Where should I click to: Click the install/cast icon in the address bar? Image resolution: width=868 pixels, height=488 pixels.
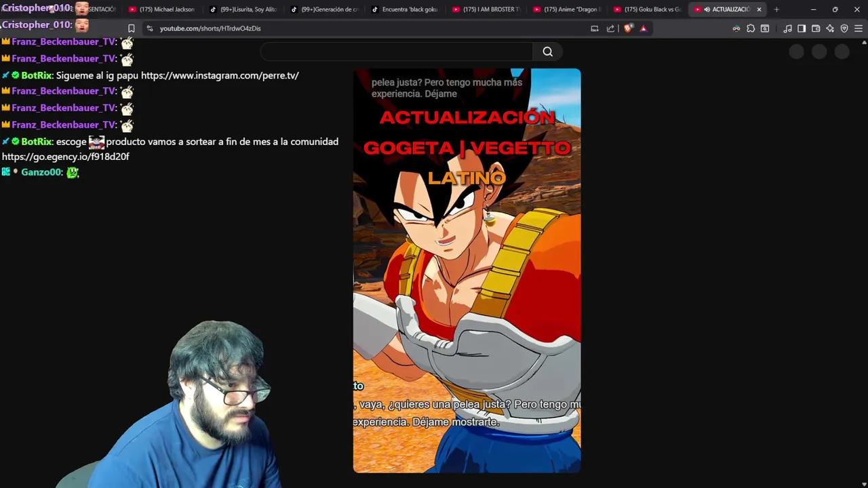tap(595, 28)
